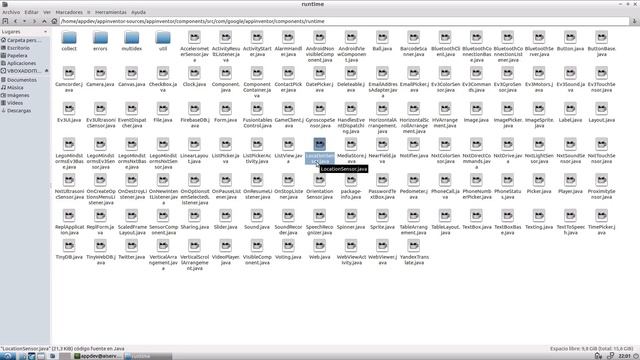Screen dimensions: 640x360
Task: Select the TextBox.java file
Action: [x=476, y=219]
